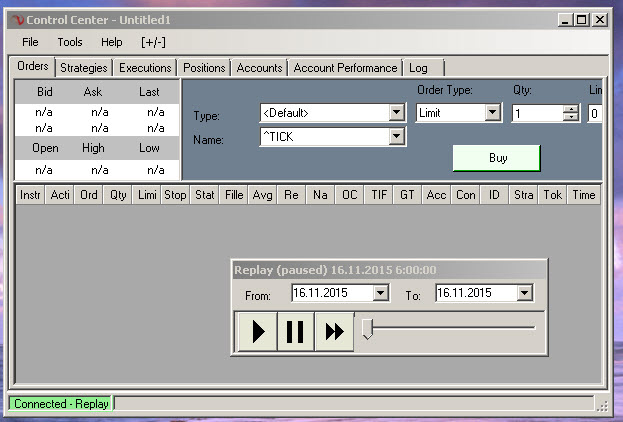Click the Qty spinner up arrow
623x422 pixels.
tap(571, 109)
